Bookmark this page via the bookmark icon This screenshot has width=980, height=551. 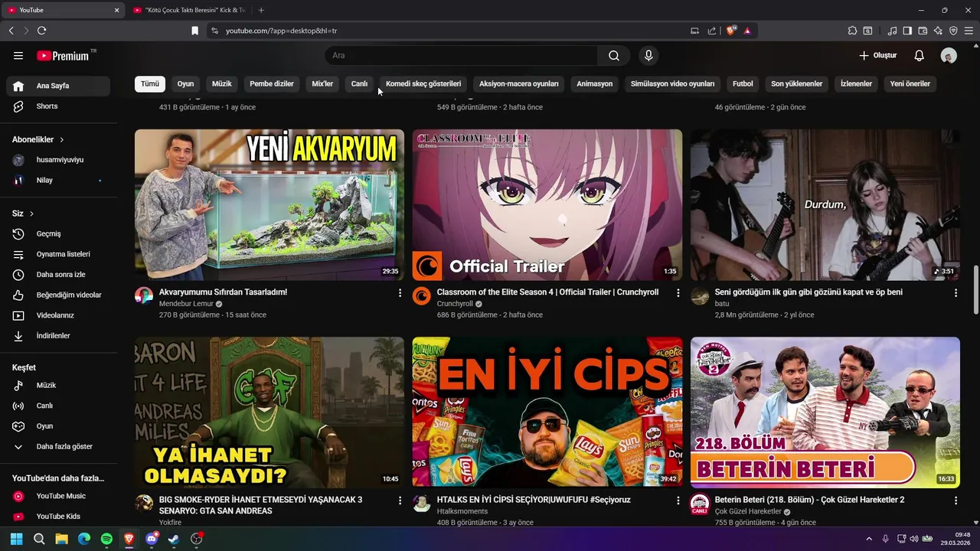[194, 31]
